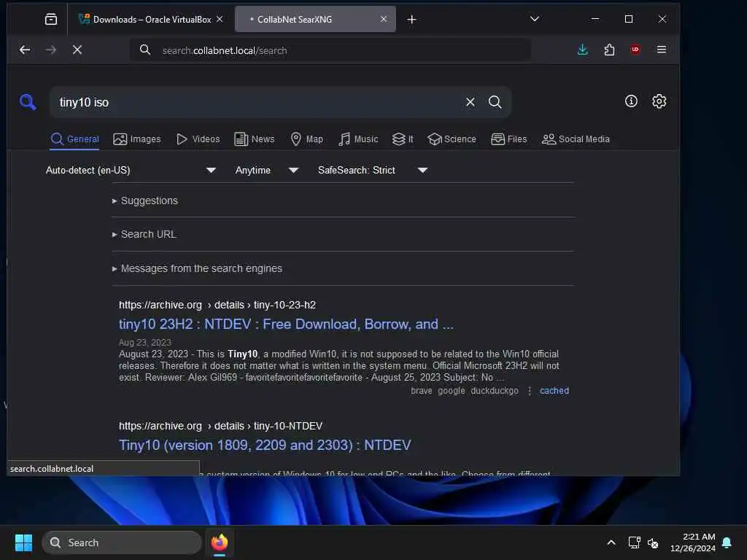Image resolution: width=747 pixels, height=560 pixels.
Task: Click the archive.org tiny-10-NTDEV URL
Action: point(220,426)
